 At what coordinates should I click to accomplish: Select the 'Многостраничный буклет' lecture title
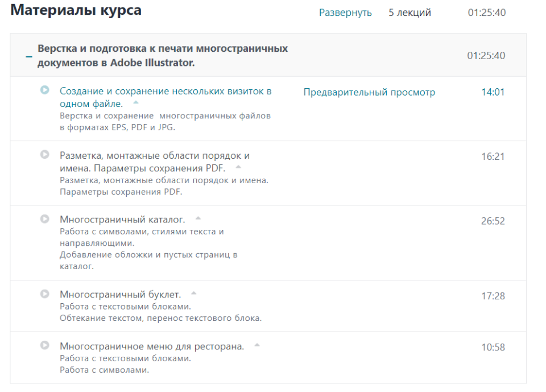coord(120,294)
